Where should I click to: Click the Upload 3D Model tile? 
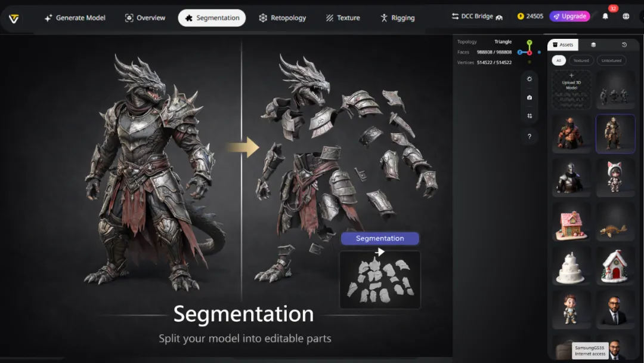pos(571,90)
